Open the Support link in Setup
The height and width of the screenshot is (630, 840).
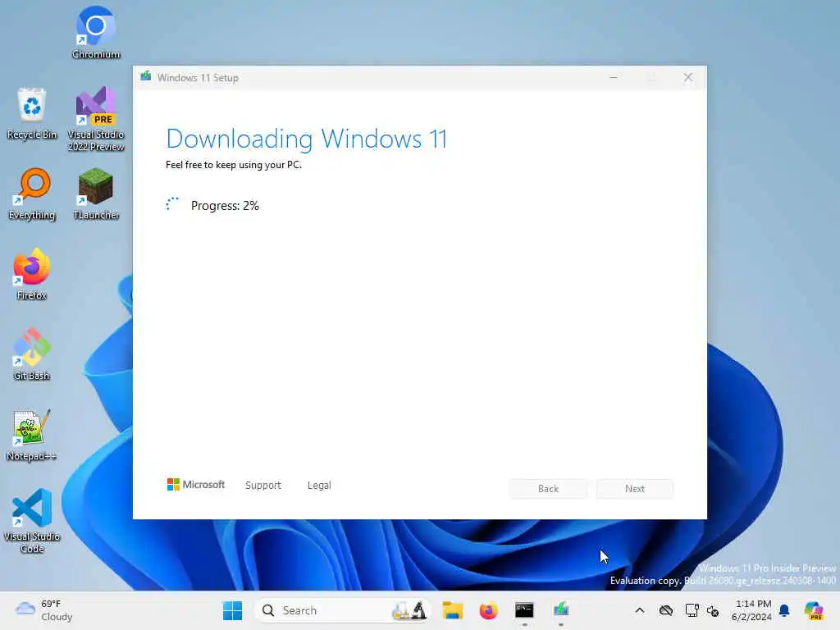point(263,486)
